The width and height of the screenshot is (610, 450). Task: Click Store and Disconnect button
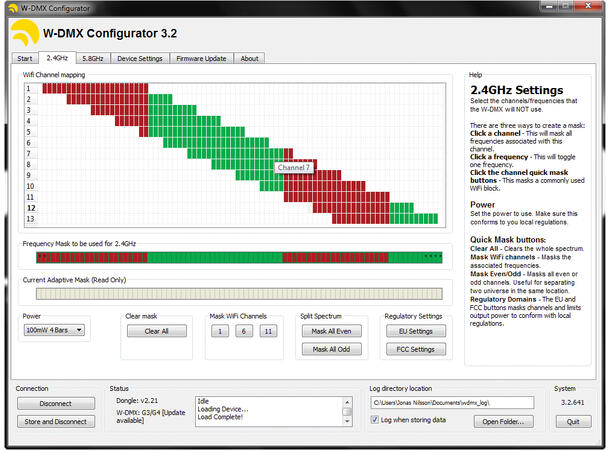(x=57, y=422)
